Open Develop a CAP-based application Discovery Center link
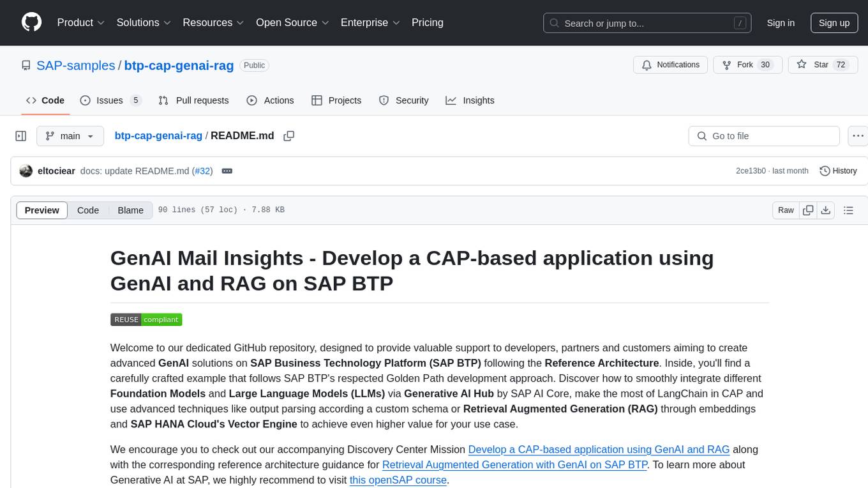Screen dimensions: 868x488 click(x=599, y=450)
